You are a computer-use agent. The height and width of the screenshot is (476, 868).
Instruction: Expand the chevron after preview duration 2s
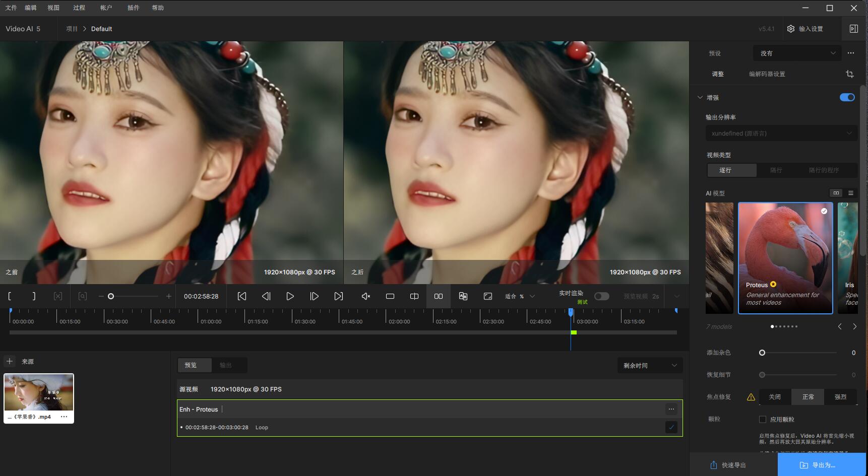click(x=677, y=296)
